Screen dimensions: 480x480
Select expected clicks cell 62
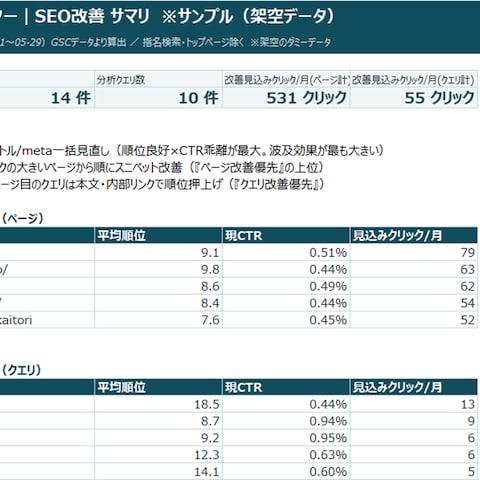click(x=414, y=286)
